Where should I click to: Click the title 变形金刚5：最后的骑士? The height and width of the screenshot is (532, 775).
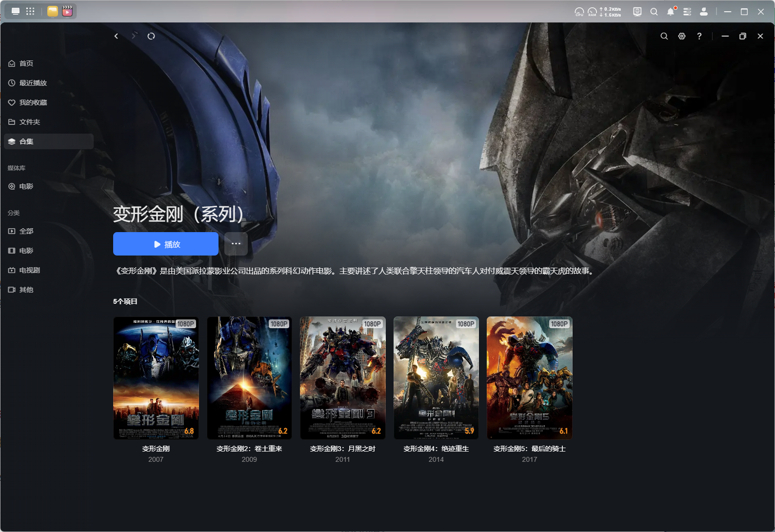pyautogui.click(x=530, y=449)
